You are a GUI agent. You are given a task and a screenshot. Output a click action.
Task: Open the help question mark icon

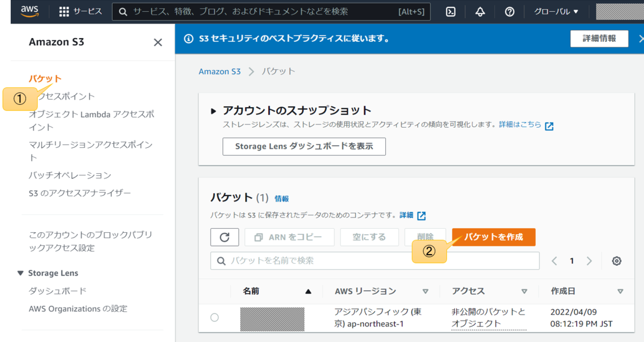(510, 12)
